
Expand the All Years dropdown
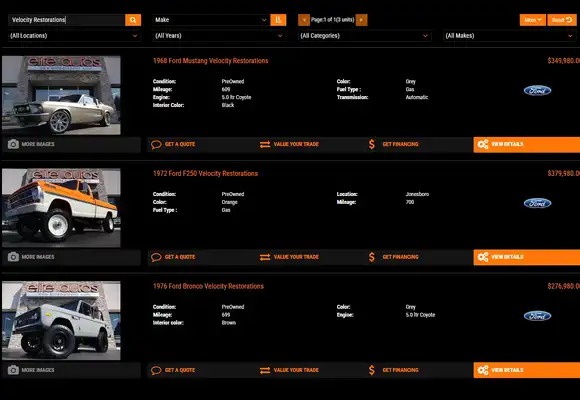click(219, 36)
